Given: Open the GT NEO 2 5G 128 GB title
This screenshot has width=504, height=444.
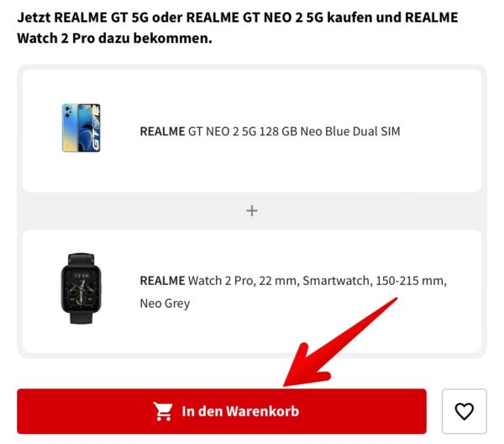Looking at the screenshot, I should [x=270, y=131].
